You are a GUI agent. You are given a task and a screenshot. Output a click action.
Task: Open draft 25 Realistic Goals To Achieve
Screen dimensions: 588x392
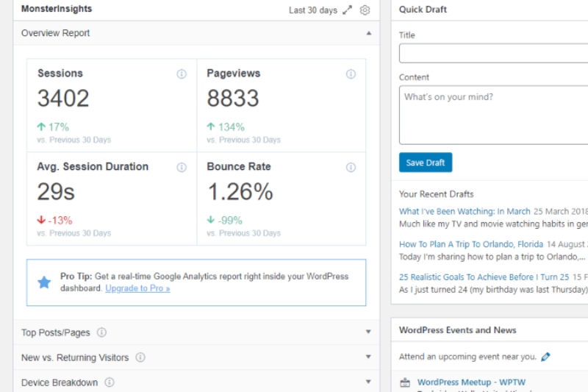tap(484, 277)
